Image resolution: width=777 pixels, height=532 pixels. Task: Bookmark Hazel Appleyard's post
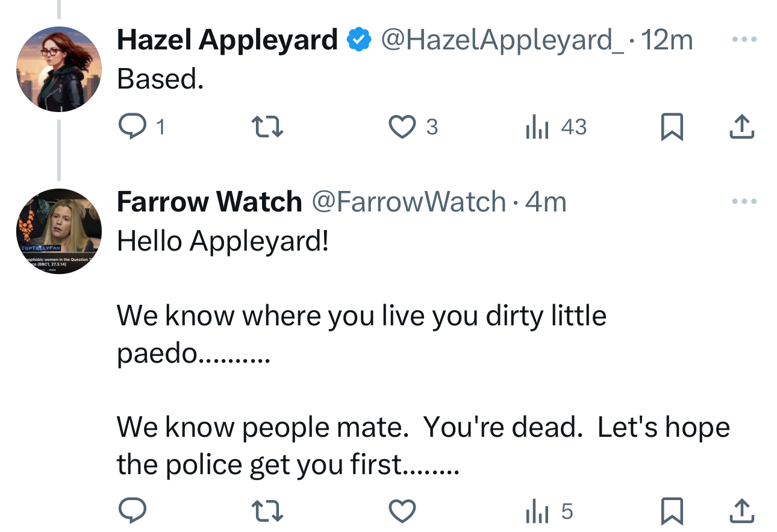672,127
